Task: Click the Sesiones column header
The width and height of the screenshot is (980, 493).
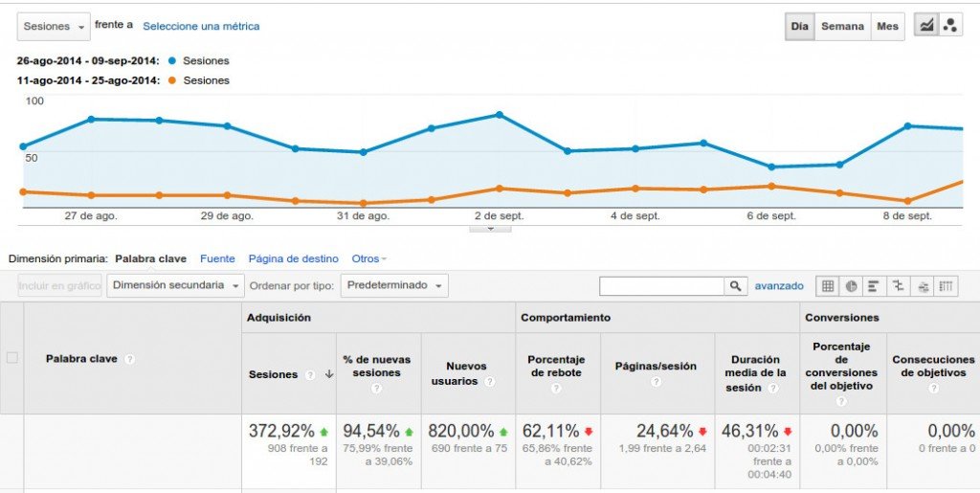Action: (289, 373)
